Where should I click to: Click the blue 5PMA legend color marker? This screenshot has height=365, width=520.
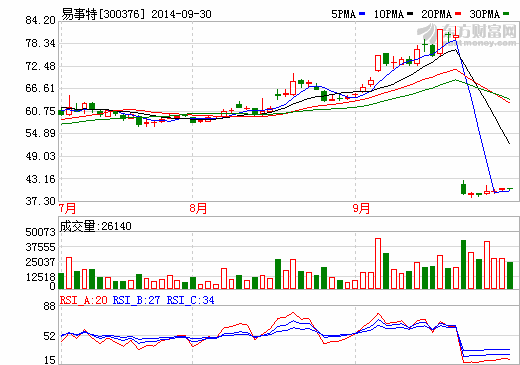pyautogui.click(x=362, y=14)
